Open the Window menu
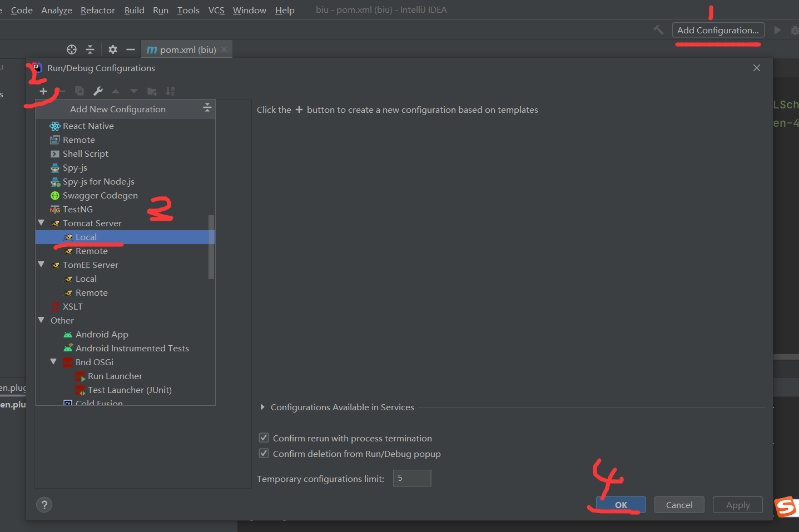 tap(250, 10)
